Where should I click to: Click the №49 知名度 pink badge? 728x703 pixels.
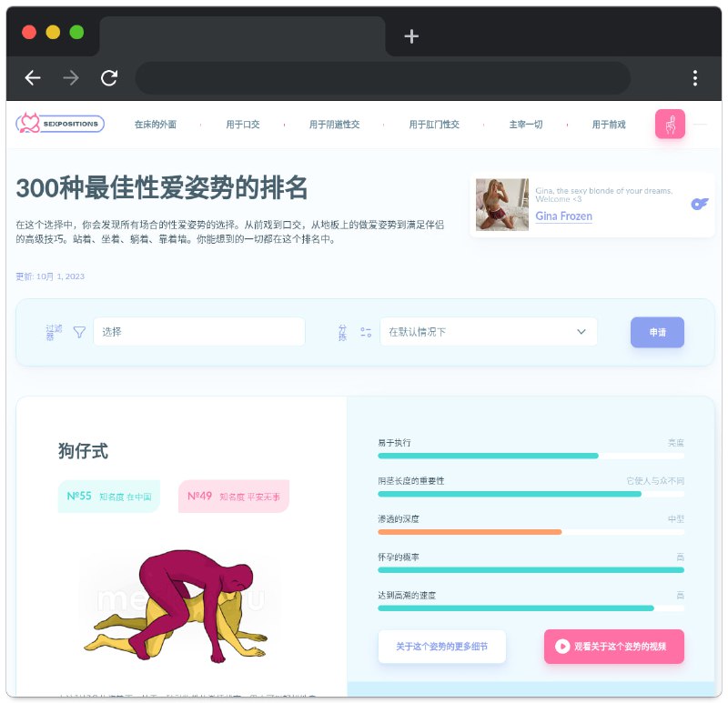(234, 497)
